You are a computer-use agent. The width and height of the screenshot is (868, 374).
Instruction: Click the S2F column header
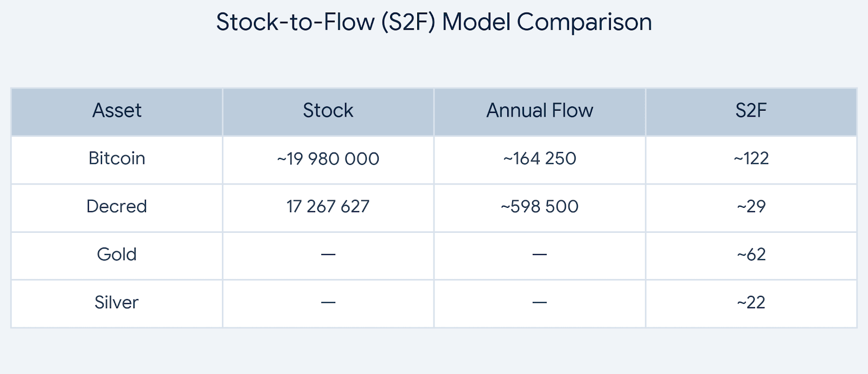pyautogui.click(x=751, y=111)
